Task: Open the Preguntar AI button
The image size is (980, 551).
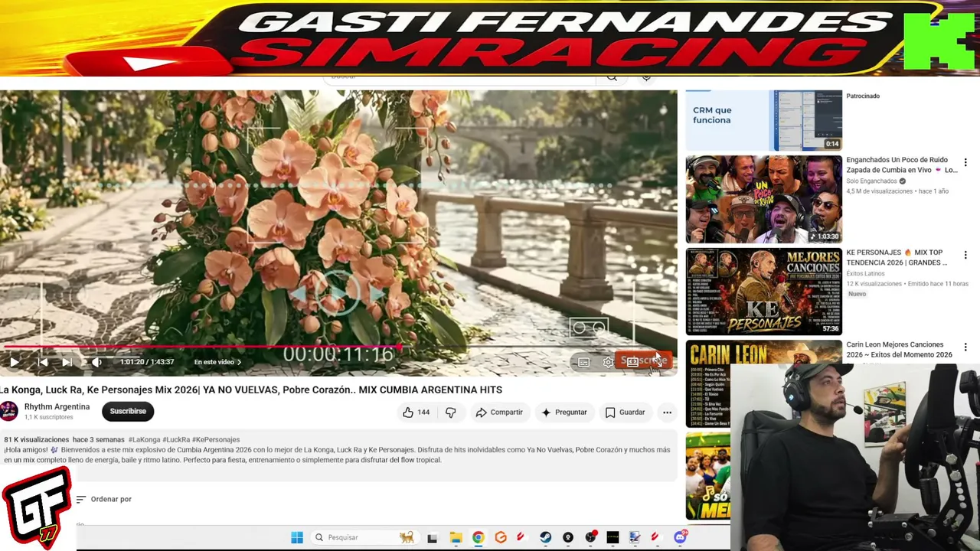Action: point(563,412)
